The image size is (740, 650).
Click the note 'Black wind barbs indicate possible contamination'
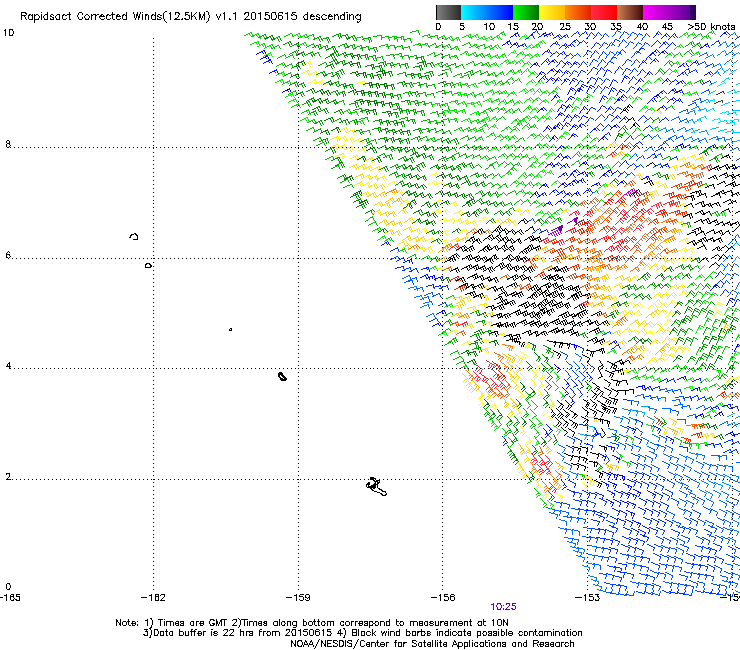pyautogui.click(x=467, y=633)
